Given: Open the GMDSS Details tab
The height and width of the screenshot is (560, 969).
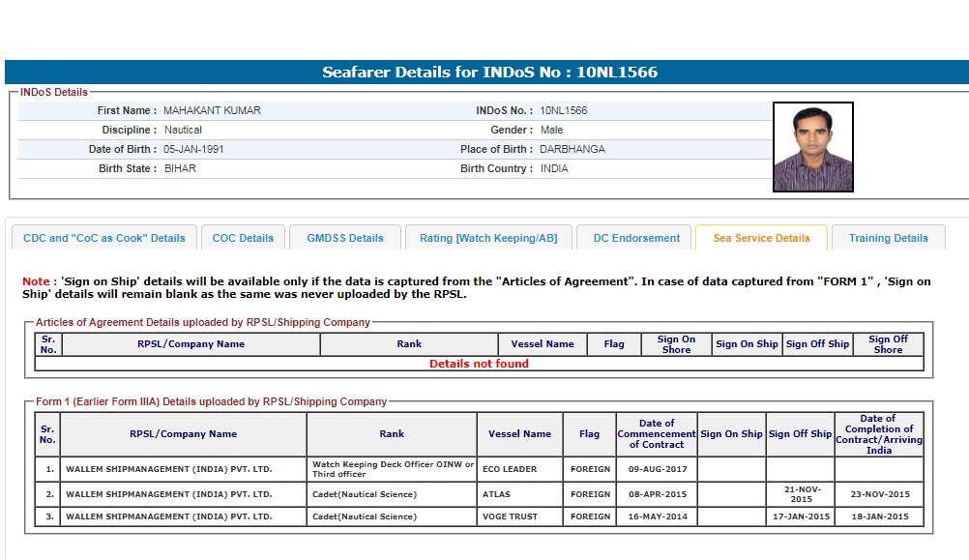Looking at the screenshot, I should click(345, 238).
